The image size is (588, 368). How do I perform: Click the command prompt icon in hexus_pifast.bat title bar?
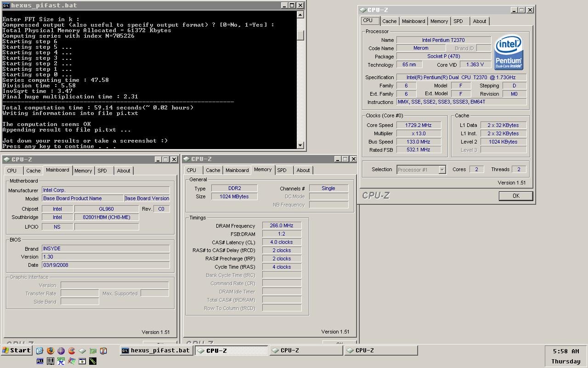(6, 6)
